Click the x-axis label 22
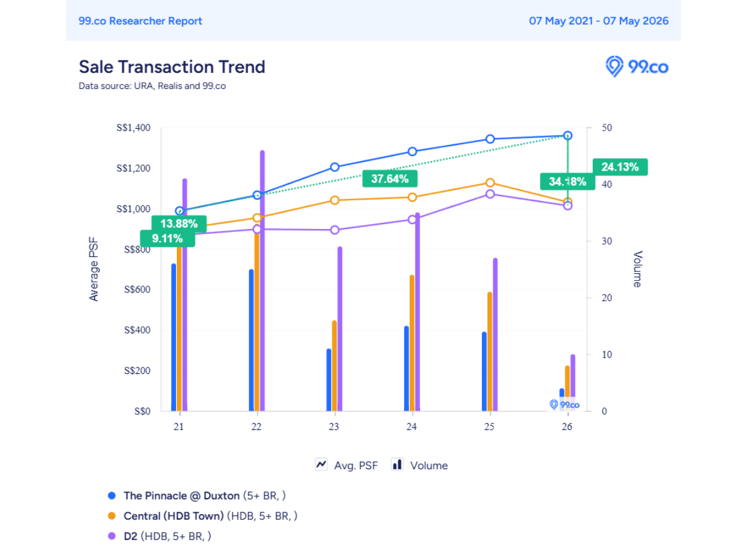 [256, 427]
